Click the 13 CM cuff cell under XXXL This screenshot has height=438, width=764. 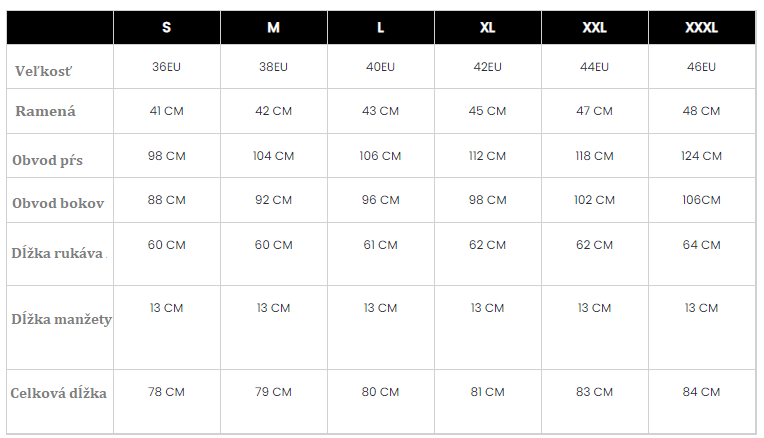point(701,308)
